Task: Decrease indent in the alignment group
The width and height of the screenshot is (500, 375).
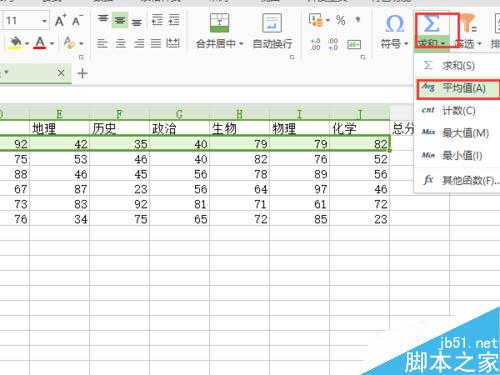Action: [157, 20]
